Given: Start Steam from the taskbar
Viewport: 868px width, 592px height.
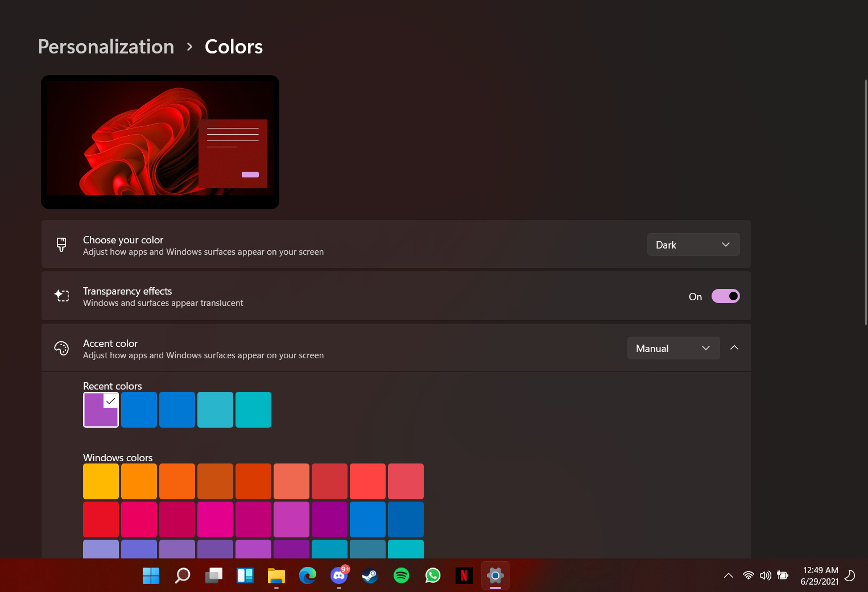Looking at the screenshot, I should 370,576.
